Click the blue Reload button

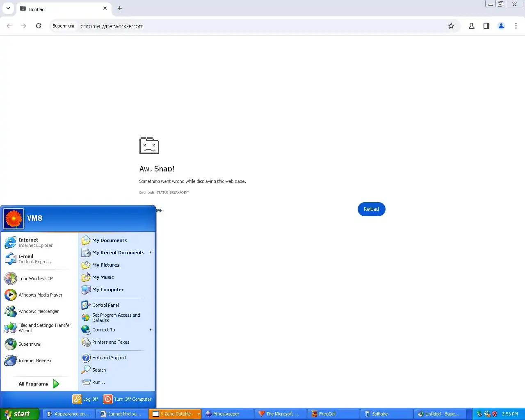pos(371,209)
